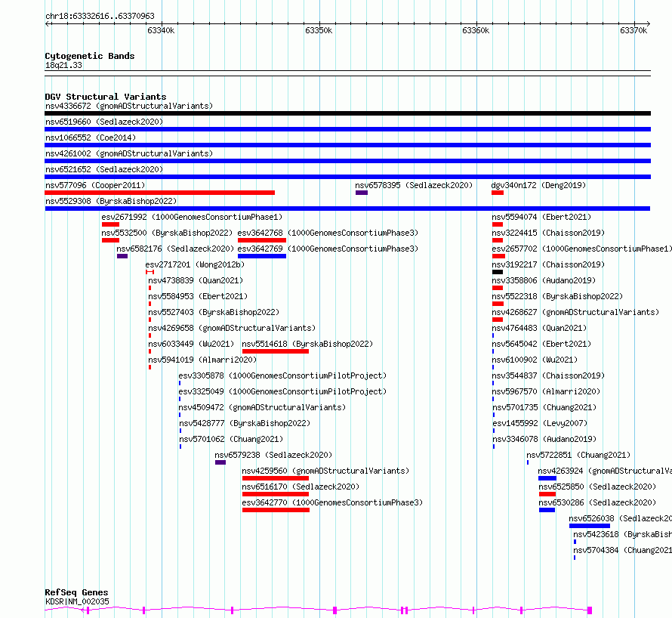Open nsv6519660 (Sedlazeck2020) variant label
Image resolution: width=672 pixels, height=618 pixels.
104,122
